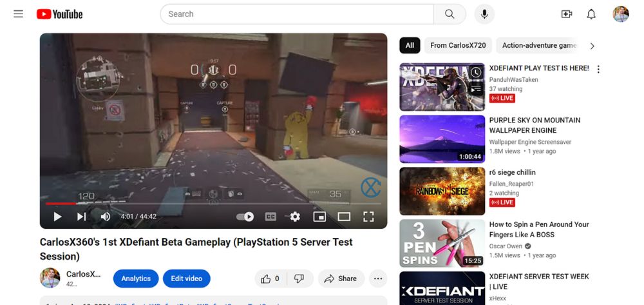Open title XDEFIANT PLAY TEST IS HERE!
Viewport: 644px width, 305px height.
(x=539, y=68)
